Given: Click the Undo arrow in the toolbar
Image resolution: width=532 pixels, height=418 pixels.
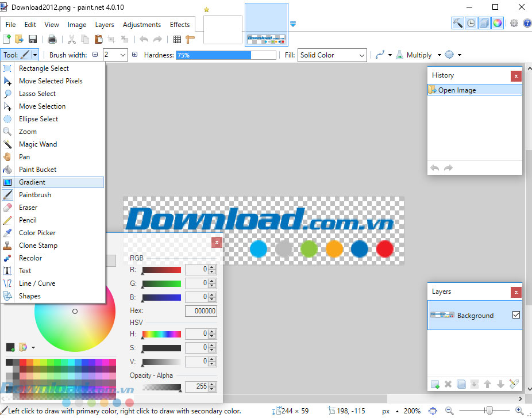Looking at the screenshot, I should tap(144, 39).
